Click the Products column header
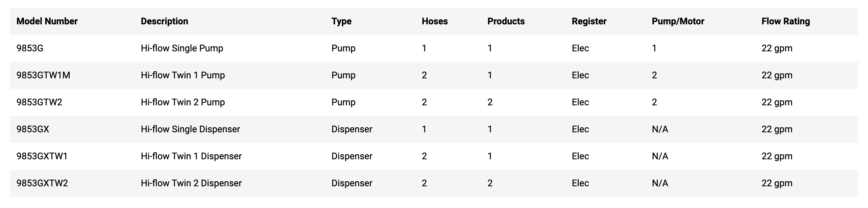Screen dimensions: 868x208 506,21
